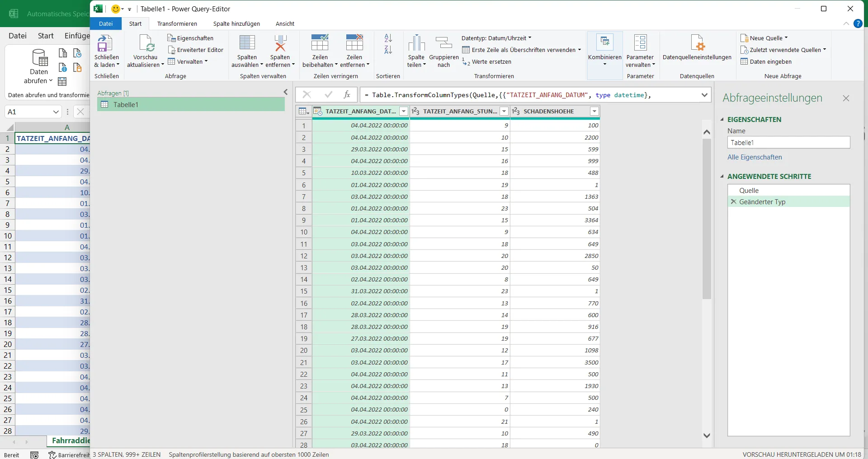Click SCHADENSHOEHE cell with value 2200

(555, 138)
